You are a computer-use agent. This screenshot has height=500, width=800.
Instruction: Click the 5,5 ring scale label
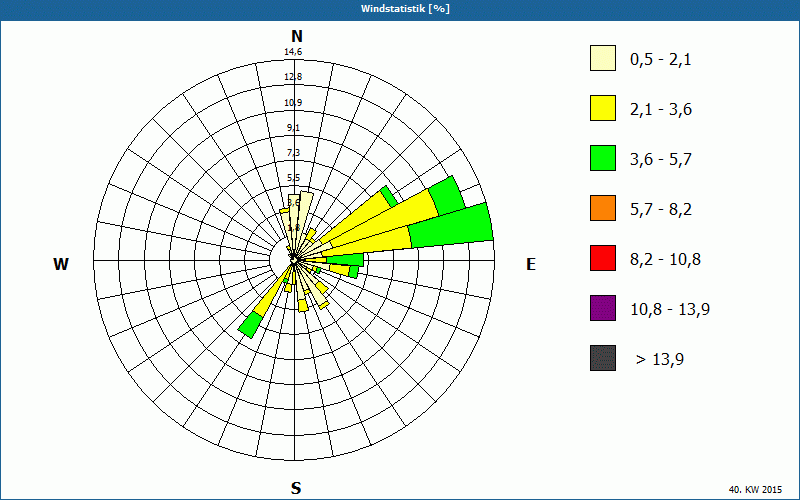pos(293,178)
